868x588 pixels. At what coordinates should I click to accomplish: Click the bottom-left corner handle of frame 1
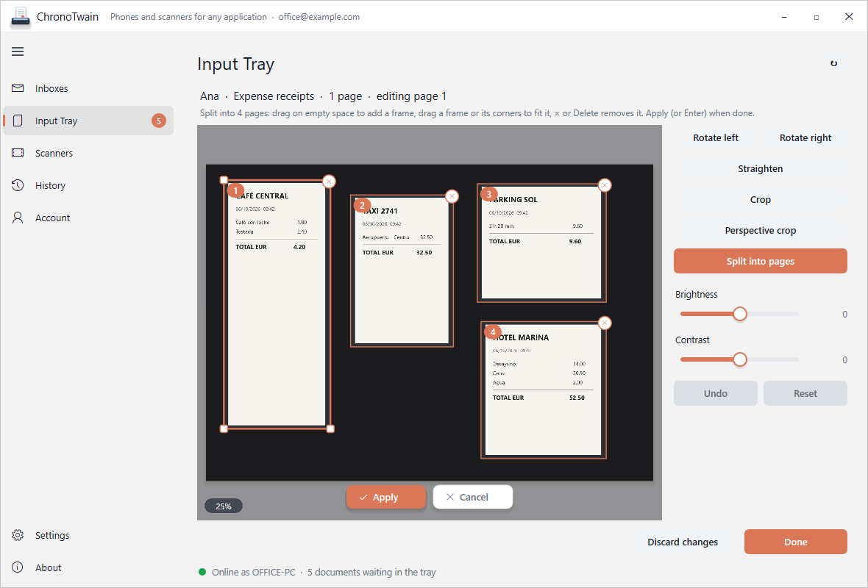(x=224, y=429)
